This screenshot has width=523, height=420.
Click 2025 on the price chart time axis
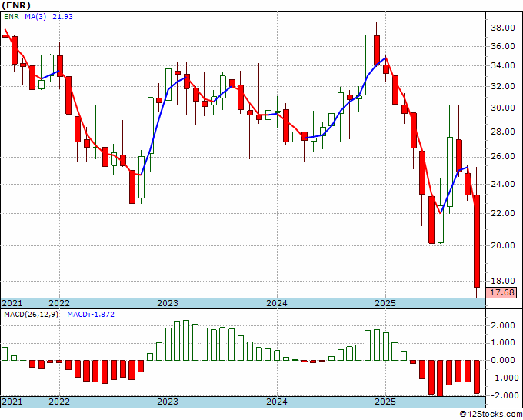click(385, 303)
